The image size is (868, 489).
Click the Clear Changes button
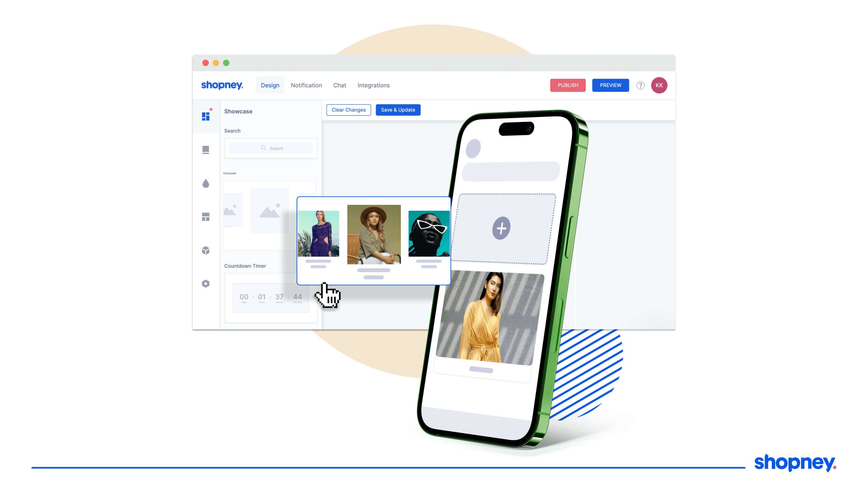(x=349, y=110)
